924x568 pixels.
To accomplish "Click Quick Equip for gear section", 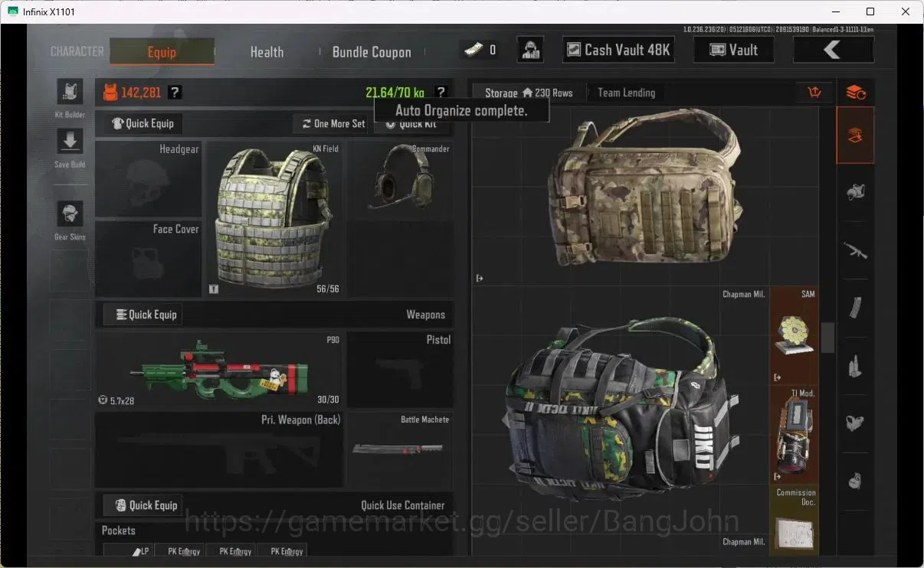I will click(x=143, y=123).
